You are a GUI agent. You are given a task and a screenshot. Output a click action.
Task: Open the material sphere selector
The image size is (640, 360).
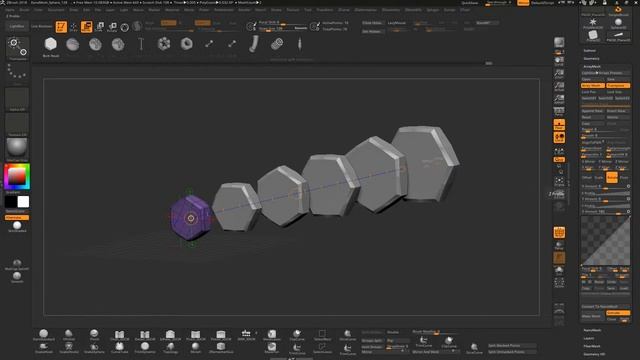(17, 148)
